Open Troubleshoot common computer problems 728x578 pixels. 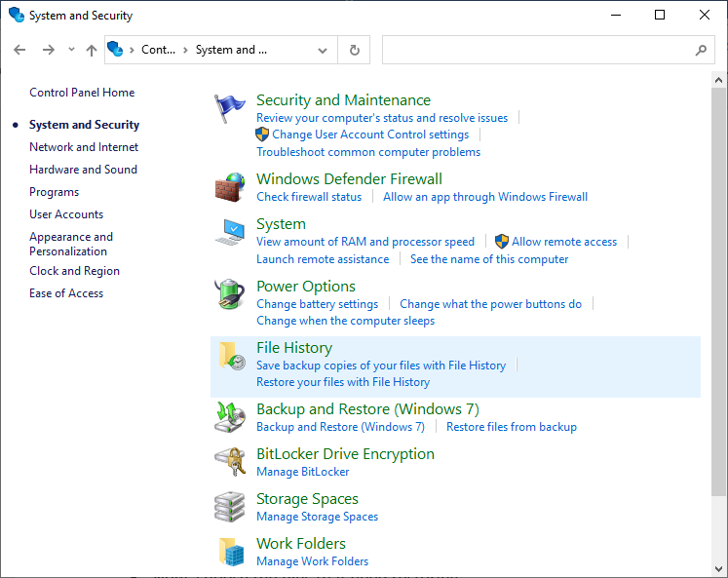368,152
